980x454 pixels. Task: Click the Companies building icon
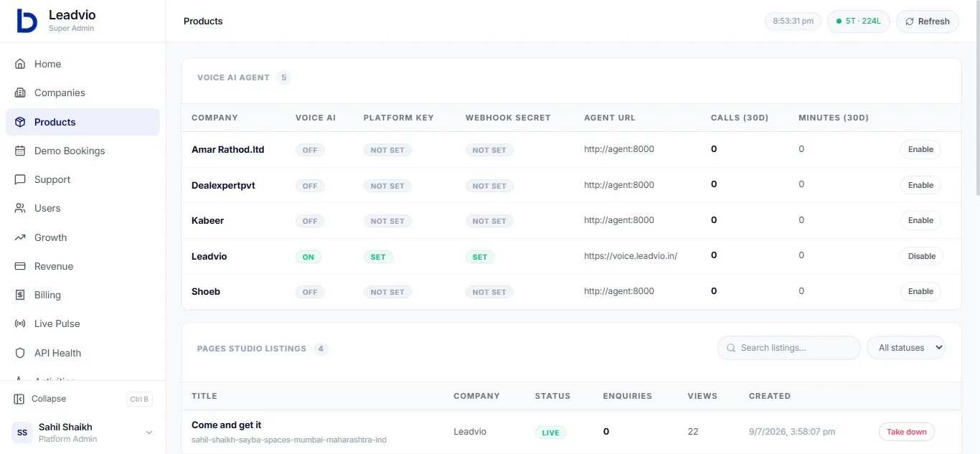pos(20,93)
